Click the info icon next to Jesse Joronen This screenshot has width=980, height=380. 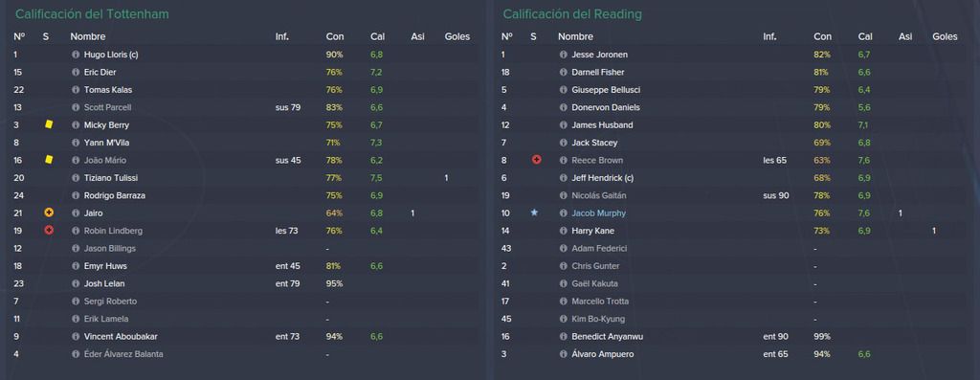pyautogui.click(x=563, y=55)
